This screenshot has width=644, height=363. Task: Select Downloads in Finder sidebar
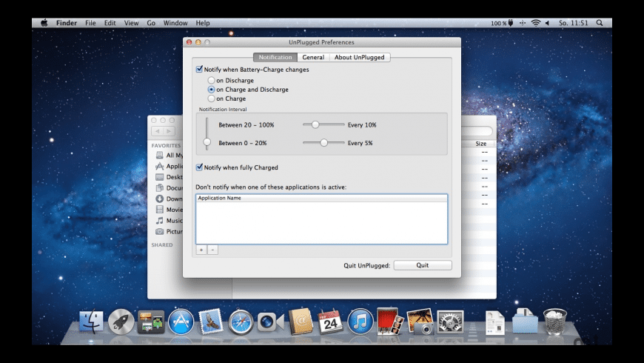pyautogui.click(x=170, y=199)
